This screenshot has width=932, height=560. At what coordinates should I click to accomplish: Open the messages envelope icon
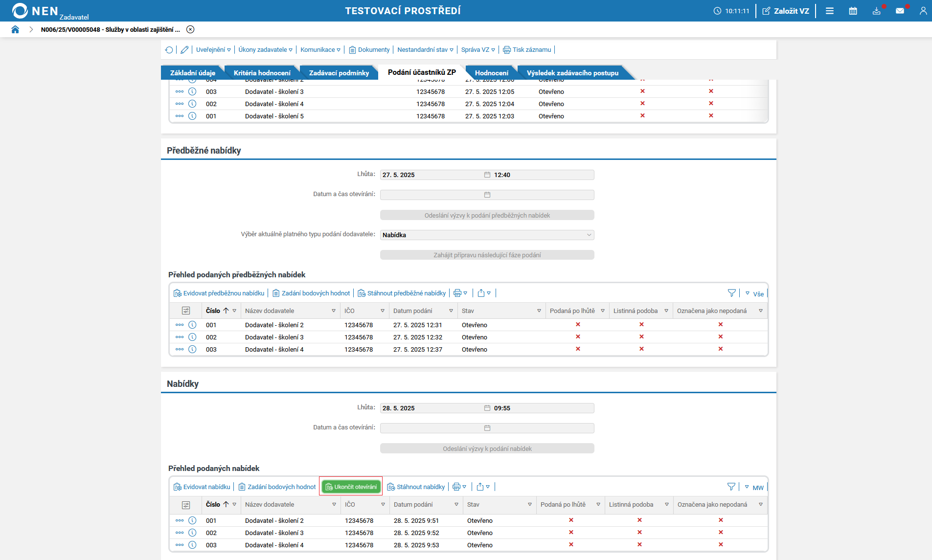(x=900, y=11)
